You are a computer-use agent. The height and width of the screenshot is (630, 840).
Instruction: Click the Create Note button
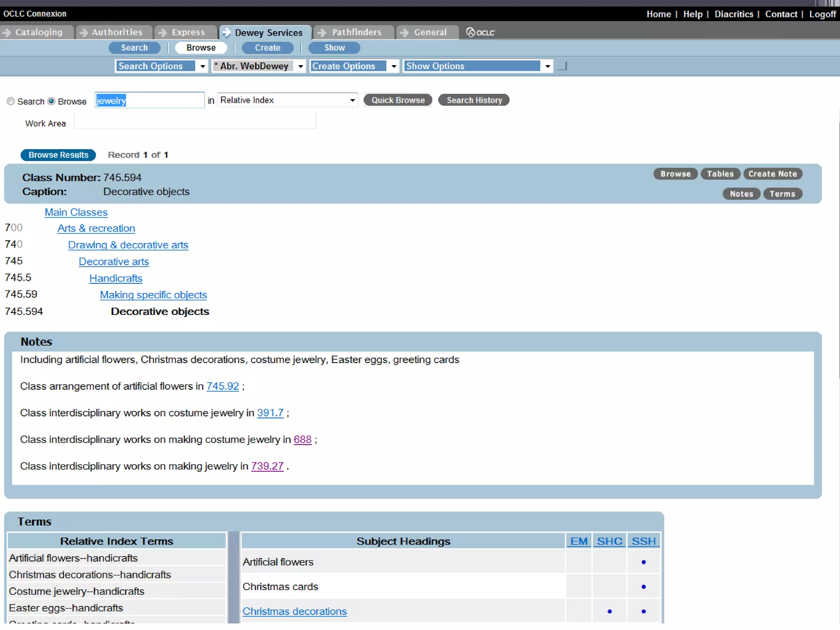coord(772,174)
